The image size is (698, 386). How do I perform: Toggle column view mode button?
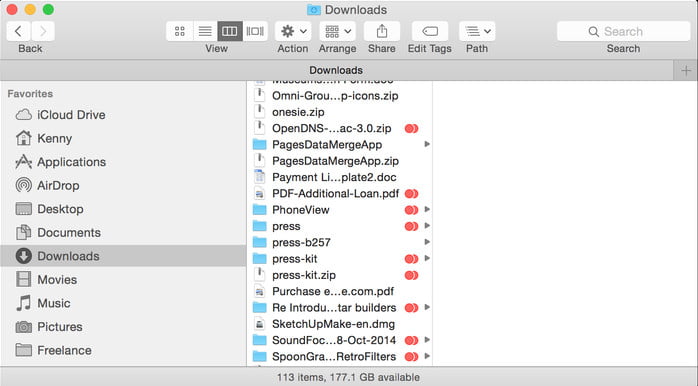230,31
